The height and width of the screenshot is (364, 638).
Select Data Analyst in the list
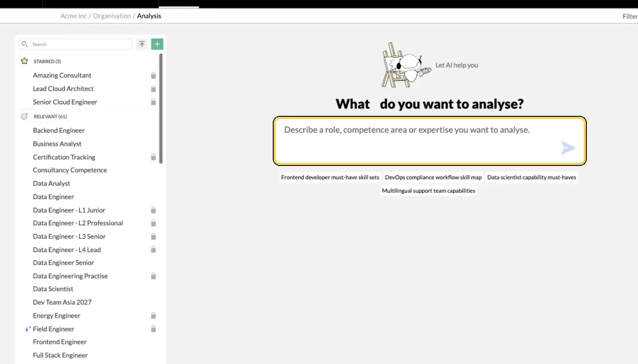pos(52,183)
